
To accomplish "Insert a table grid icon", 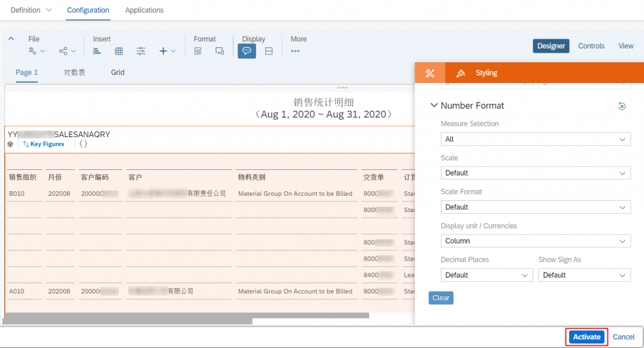I will coord(119,51).
